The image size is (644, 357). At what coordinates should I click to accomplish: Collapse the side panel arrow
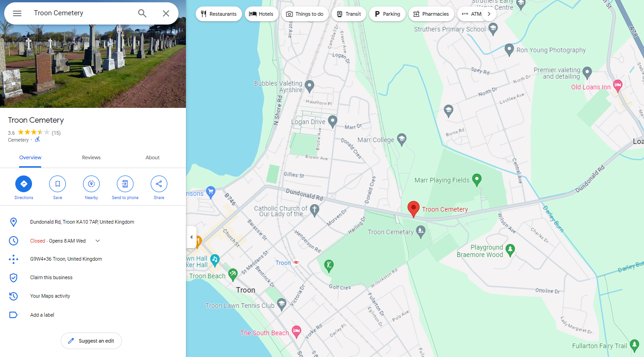(191, 237)
